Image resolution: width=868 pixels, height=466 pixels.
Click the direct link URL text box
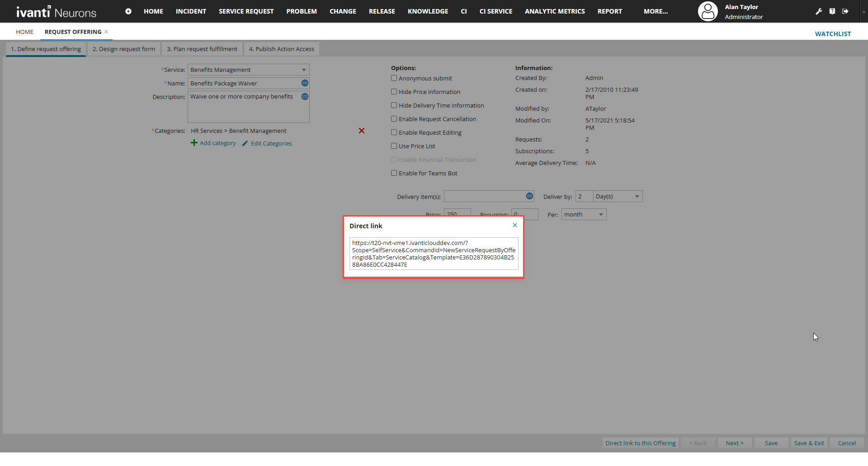(x=433, y=254)
